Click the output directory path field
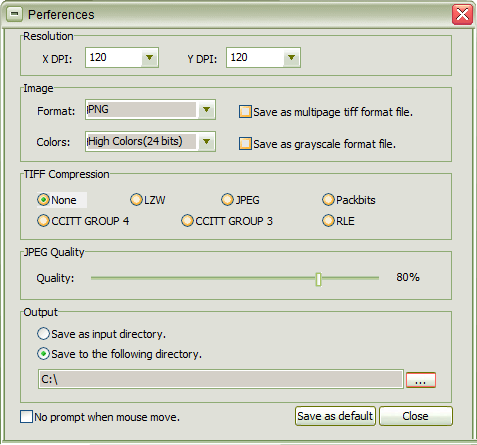477x445 pixels. coord(221,379)
